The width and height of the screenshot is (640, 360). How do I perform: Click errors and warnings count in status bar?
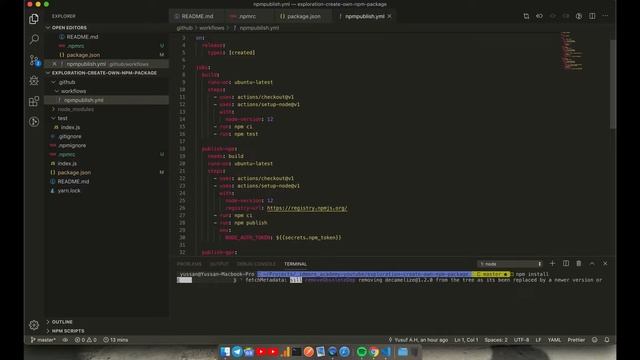[x=86, y=340]
